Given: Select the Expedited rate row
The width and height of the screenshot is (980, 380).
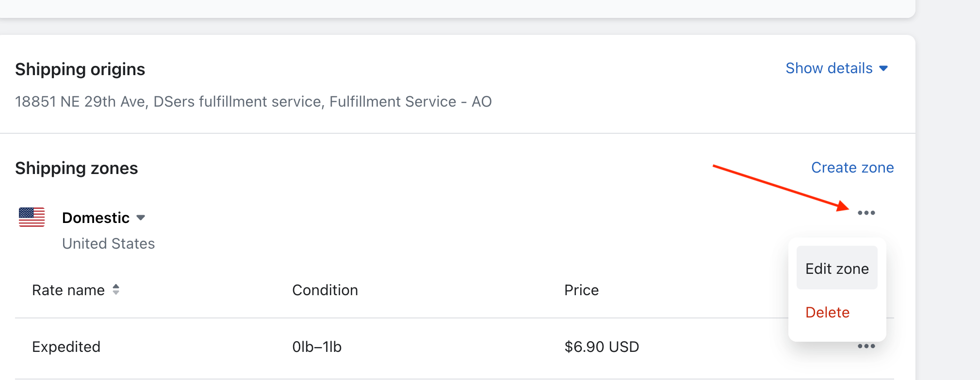Looking at the screenshot, I should click(454, 347).
